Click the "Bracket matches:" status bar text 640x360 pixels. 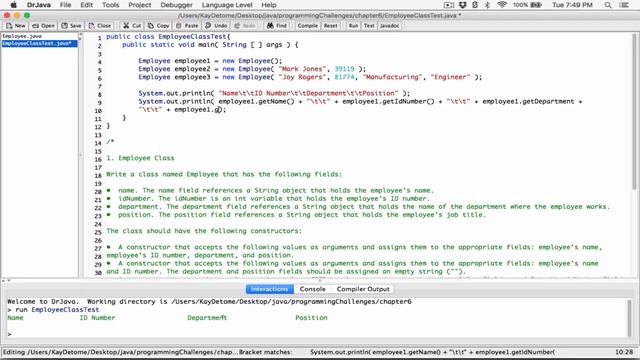pos(265,352)
